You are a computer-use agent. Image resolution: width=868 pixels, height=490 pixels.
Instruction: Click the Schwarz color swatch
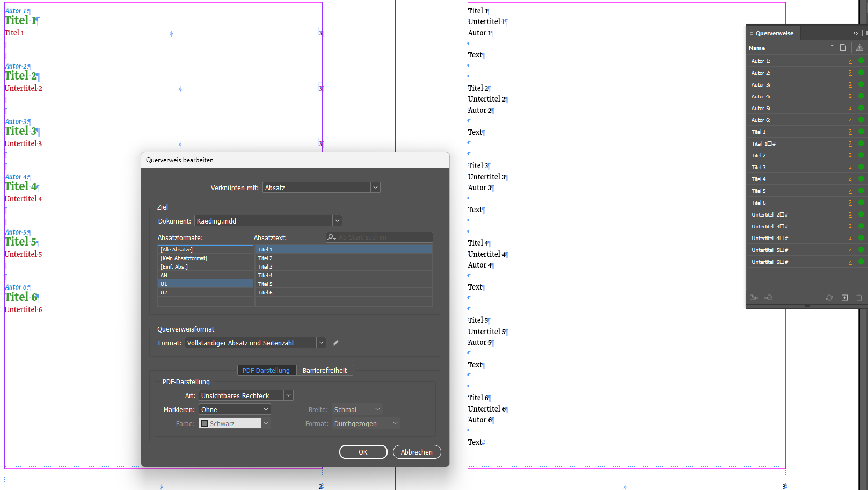point(205,423)
